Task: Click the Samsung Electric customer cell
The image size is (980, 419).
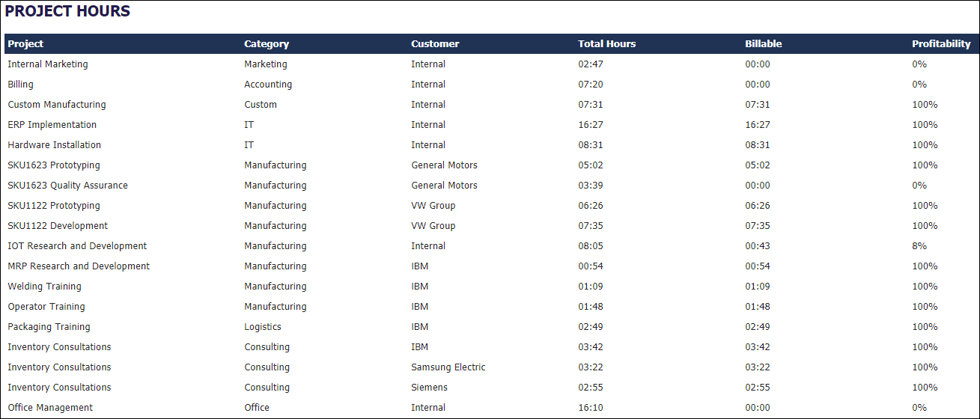Action: coord(448,367)
